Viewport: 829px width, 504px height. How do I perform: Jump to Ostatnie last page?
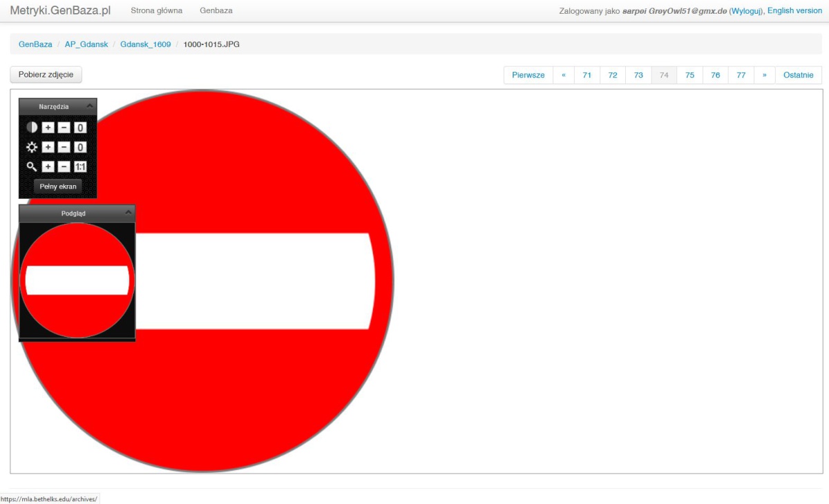click(798, 75)
